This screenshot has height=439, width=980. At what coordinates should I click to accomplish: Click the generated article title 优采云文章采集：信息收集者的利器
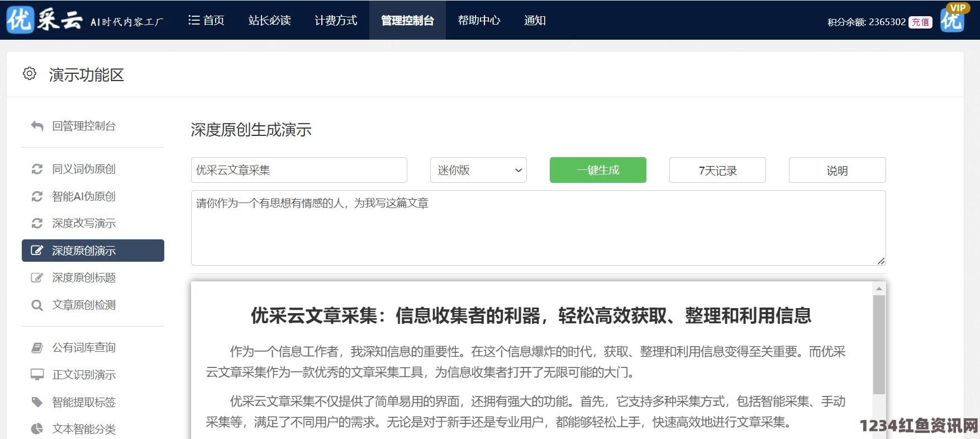[531, 316]
